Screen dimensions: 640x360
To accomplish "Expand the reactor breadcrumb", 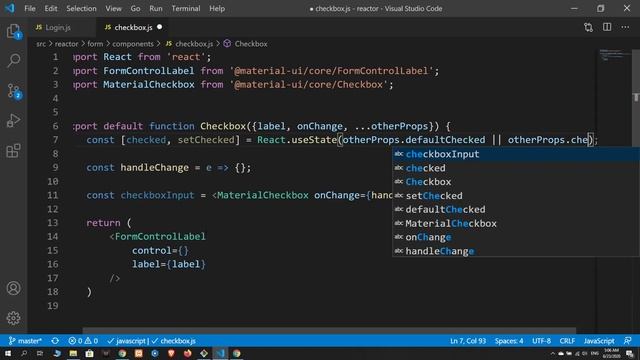I will [x=66, y=44].
